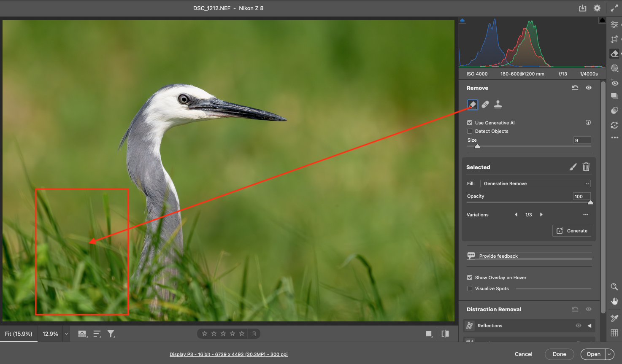The image size is (622, 364).
Task: Expand the Open button dropdown arrow
Action: 610,354
